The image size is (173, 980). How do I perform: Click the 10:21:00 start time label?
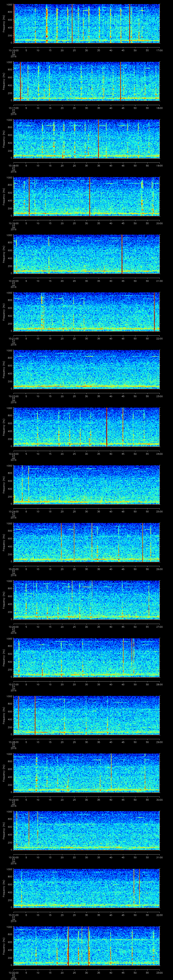pyautogui.click(x=13, y=339)
